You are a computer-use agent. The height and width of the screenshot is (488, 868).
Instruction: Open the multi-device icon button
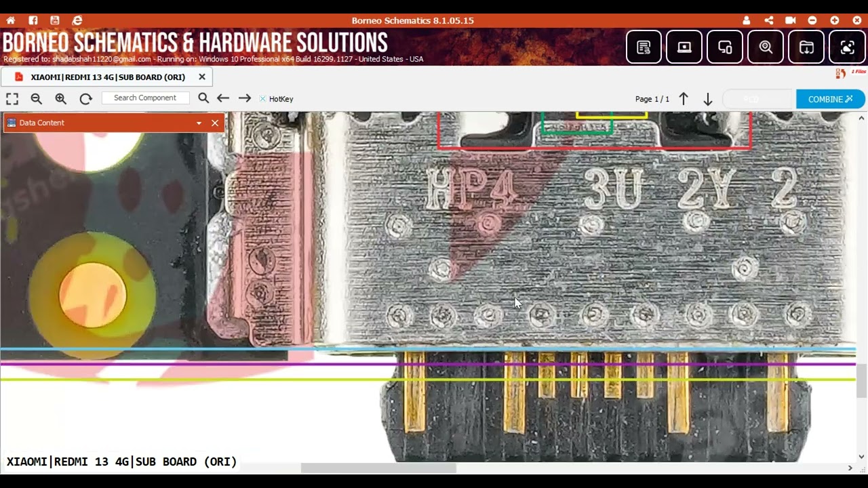point(725,47)
